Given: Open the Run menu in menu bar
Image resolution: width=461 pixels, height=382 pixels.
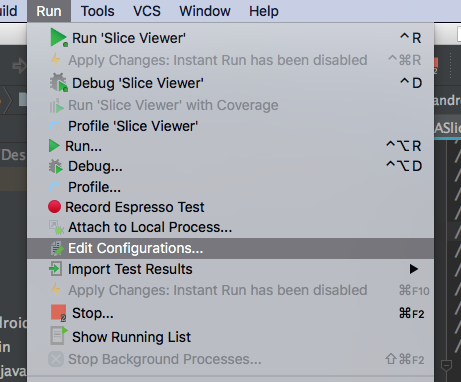Looking at the screenshot, I should (x=49, y=11).
